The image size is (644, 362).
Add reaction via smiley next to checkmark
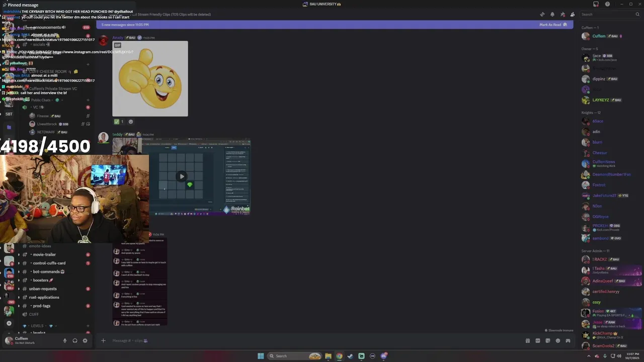click(x=131, y=121)
